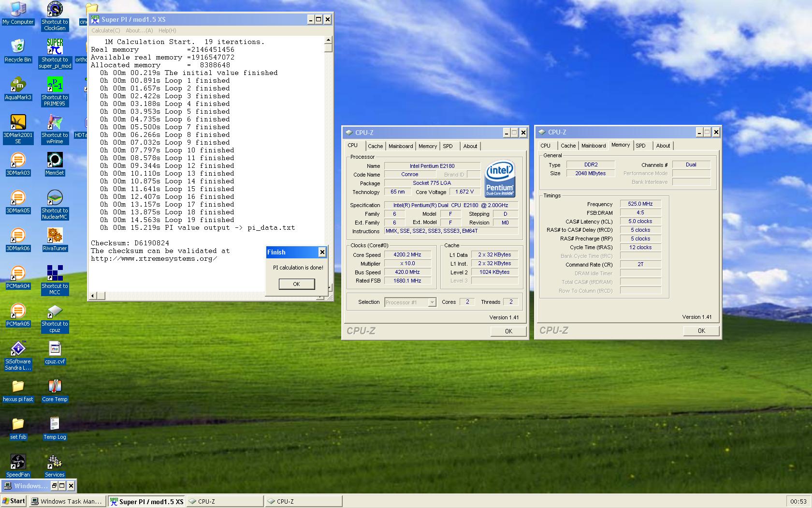Open the ClockGen shortcut icon
The height and width of the screenshot is (508, 812).
(x=55, y=16)
